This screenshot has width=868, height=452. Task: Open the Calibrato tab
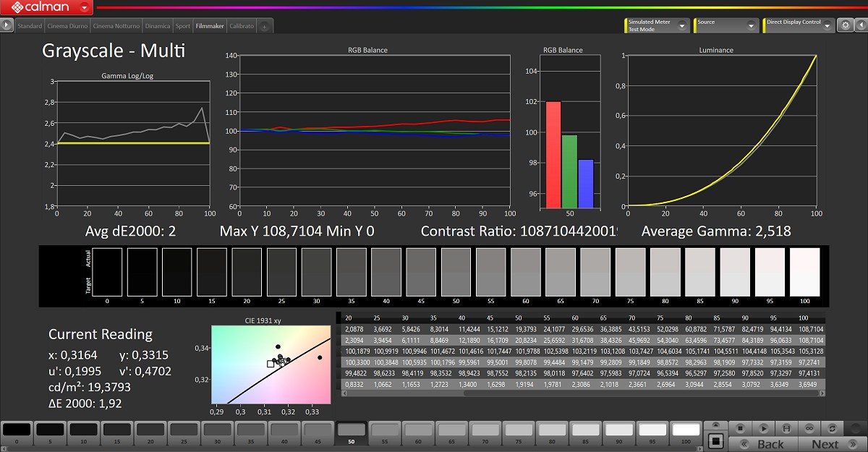coord(242,26)
